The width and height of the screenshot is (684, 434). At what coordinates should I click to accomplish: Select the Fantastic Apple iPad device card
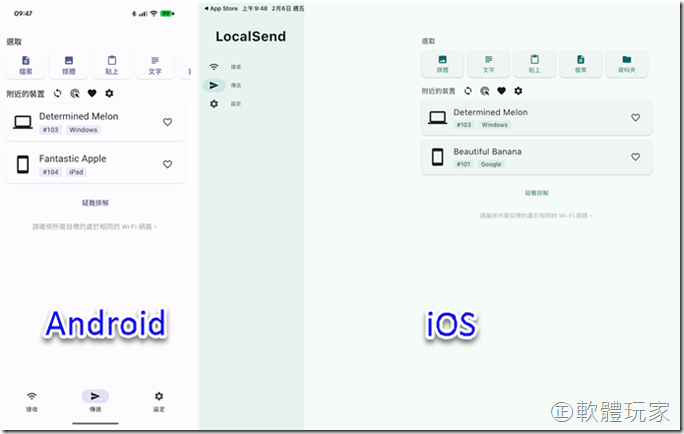tap(90, 164)
